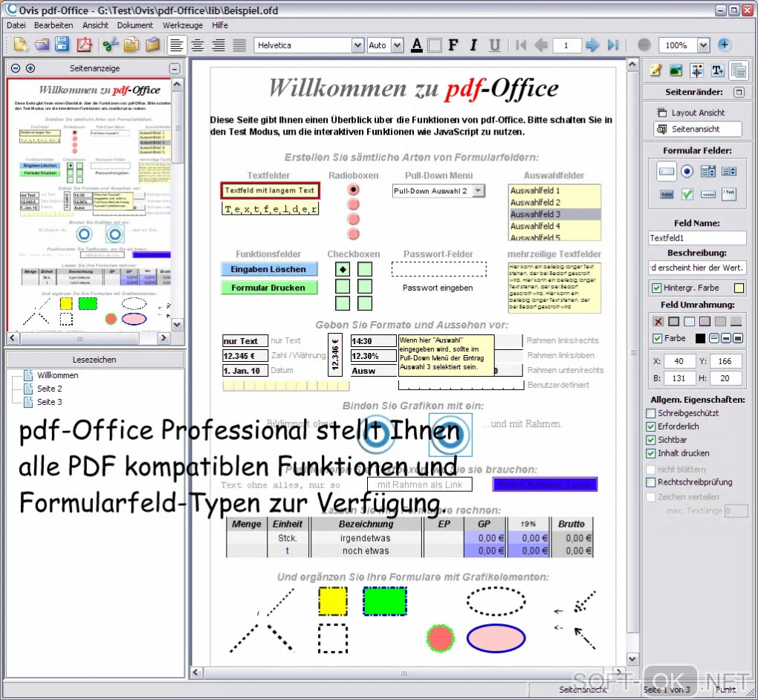Open the Hilfe menu
The height and width of the screenshot is (700, 758).
tap(220, 25)
